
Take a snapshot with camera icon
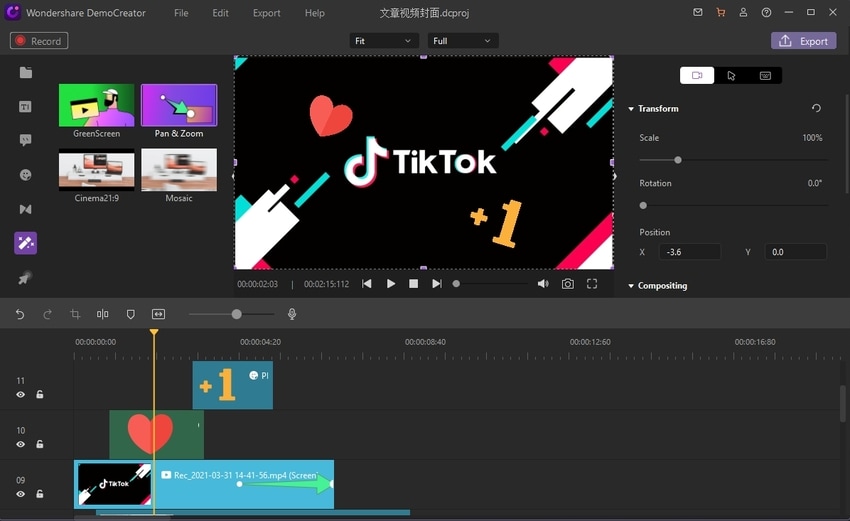568,284
